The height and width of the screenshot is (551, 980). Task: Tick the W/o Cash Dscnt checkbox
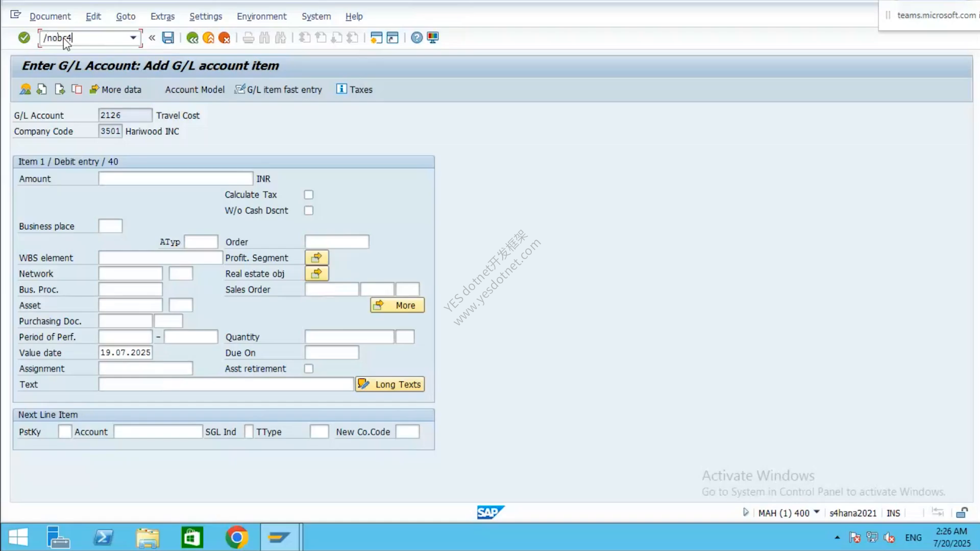point(308,211)
